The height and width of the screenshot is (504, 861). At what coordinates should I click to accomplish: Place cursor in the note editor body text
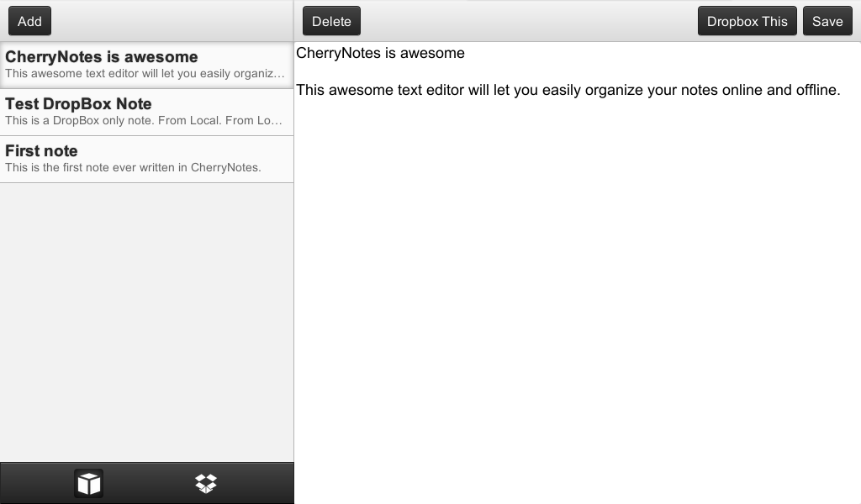(568, 90)
